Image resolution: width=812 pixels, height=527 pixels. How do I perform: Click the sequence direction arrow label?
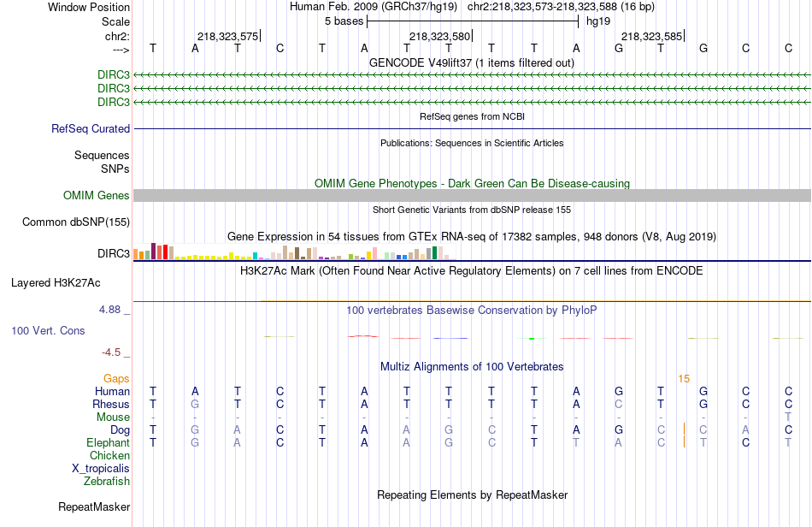click(x=121, y=50)
